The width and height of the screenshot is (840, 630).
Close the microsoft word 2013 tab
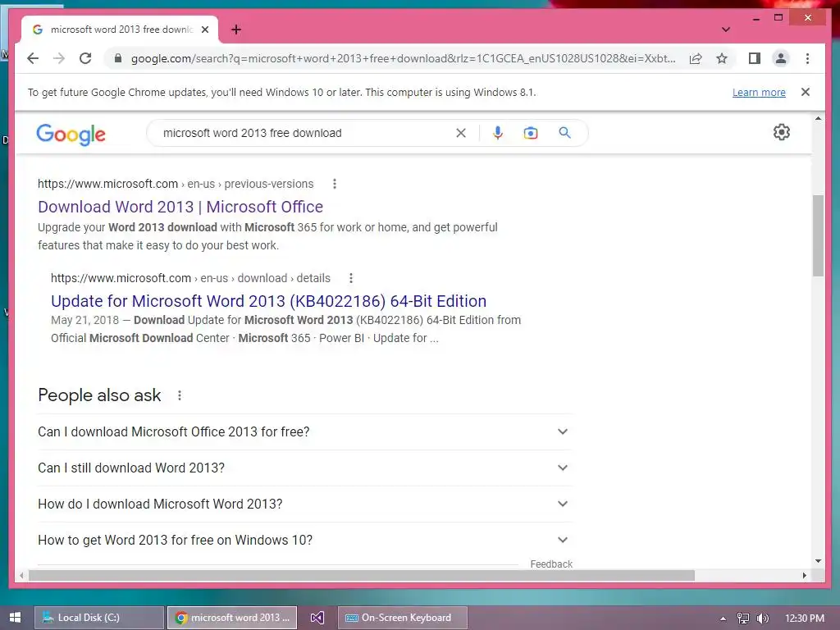coord(204,30)
